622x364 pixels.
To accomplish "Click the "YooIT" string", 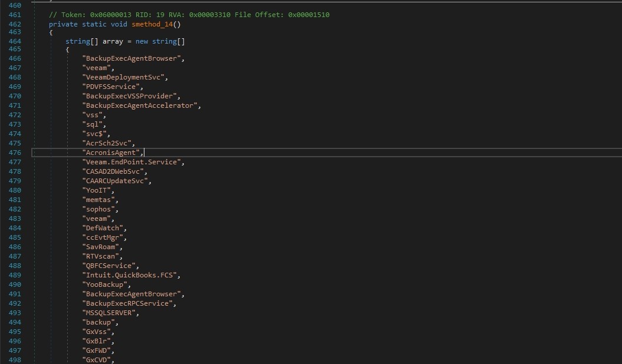I will (96, 190).
